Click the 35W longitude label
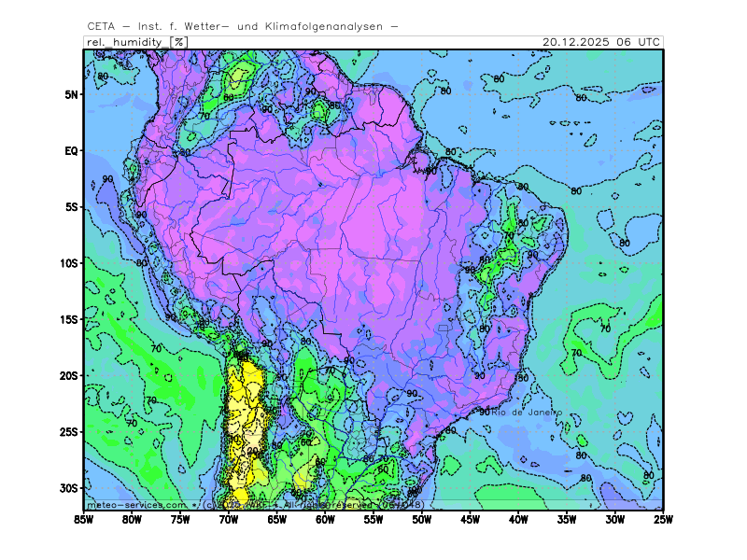Viewport: 747px width, 560px height. (x=567, y=520)
